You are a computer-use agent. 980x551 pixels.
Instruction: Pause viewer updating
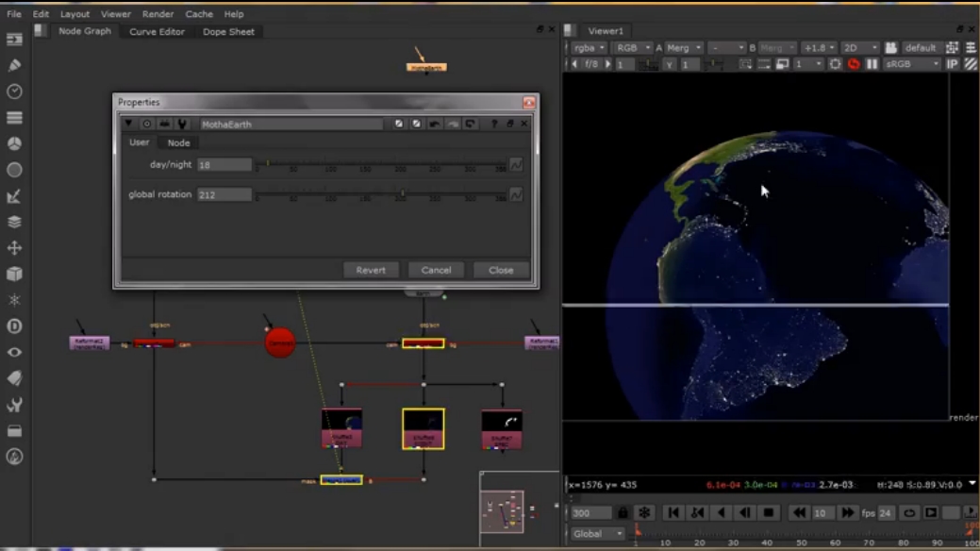pos(872,64)
